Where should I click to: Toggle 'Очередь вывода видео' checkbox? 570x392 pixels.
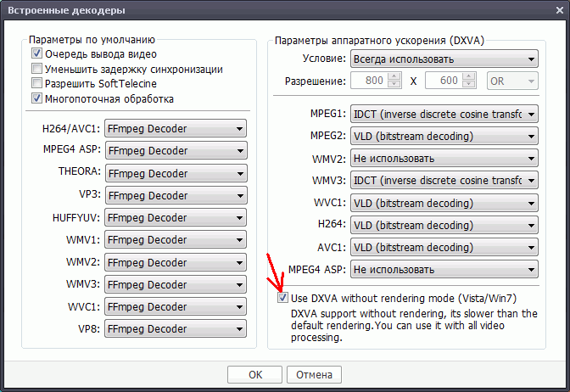point(36,54)
